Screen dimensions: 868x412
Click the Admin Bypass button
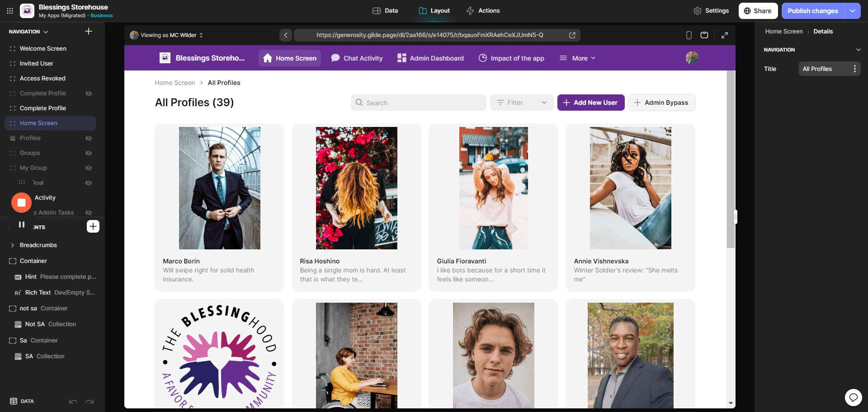pyautogui.click(x=661, y=103)
